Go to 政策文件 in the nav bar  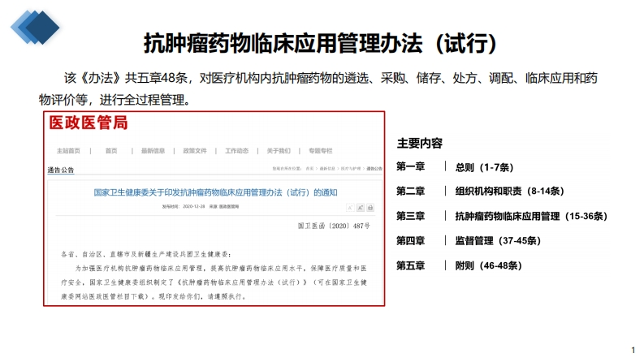pos(195,151)
